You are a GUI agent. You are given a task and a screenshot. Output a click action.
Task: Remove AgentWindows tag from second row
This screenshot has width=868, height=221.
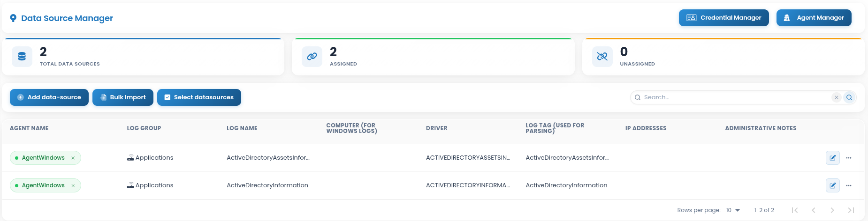(73, 185)
